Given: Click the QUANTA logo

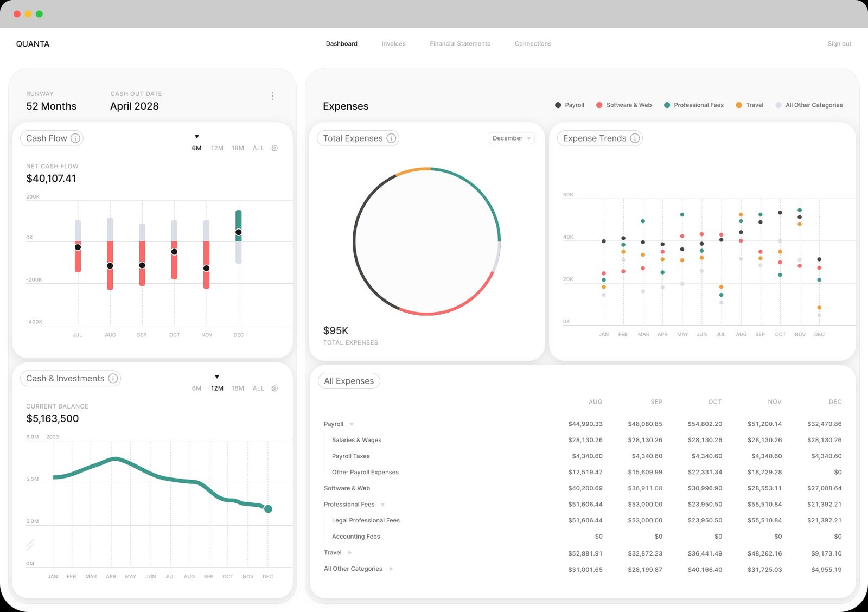Looking at the screenshot, I should [x=33, y=44].
